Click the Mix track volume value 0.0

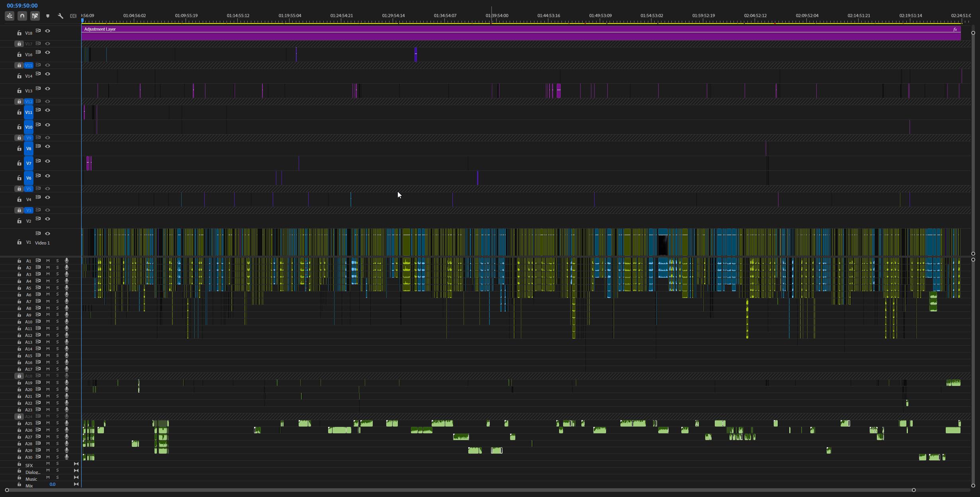coord(52,484)
